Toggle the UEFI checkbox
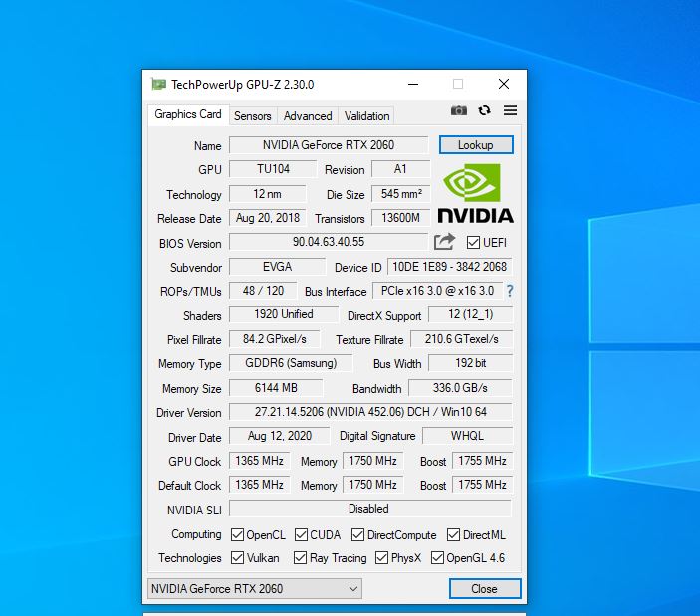 pos(473,242)
